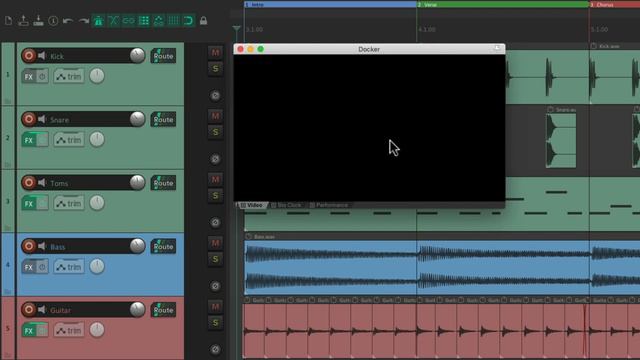
Task: Arm the Guitar track for recording
Action: tap(29, 310)
